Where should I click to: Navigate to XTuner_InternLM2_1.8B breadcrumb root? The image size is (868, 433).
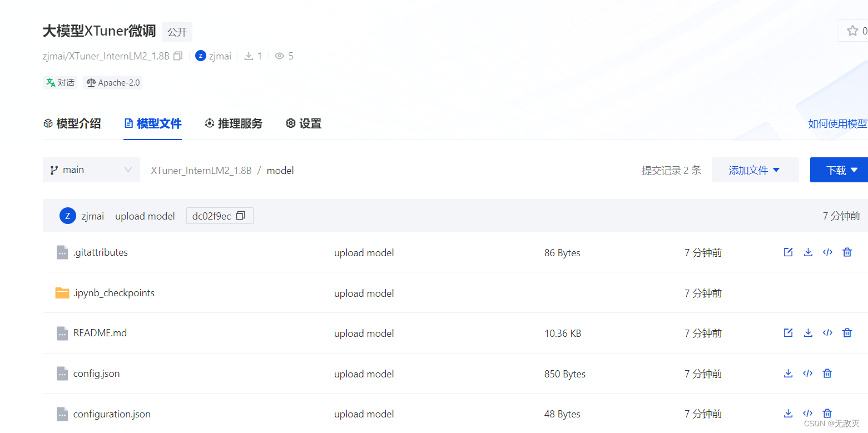[x=201, y=170]
